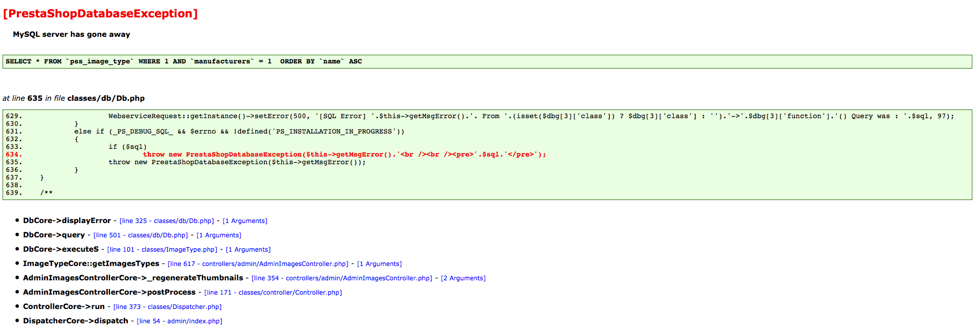The height and width of the screenshot is (332, 980).
Task: Click AdminImagesControllerCore->postProcess trace entry
Action: point(109,293)
